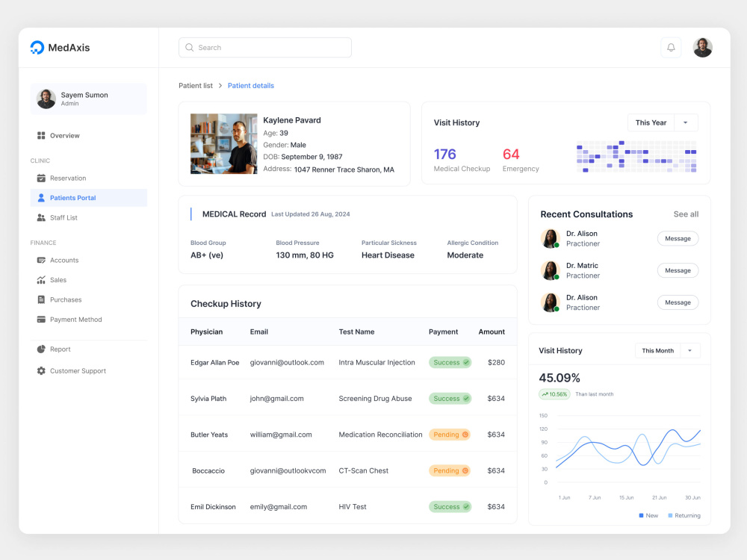Viewport: 747px width, 560px height.
Task: Open the Staff List page
Action: pyautogui.click(x=89, y=217)
